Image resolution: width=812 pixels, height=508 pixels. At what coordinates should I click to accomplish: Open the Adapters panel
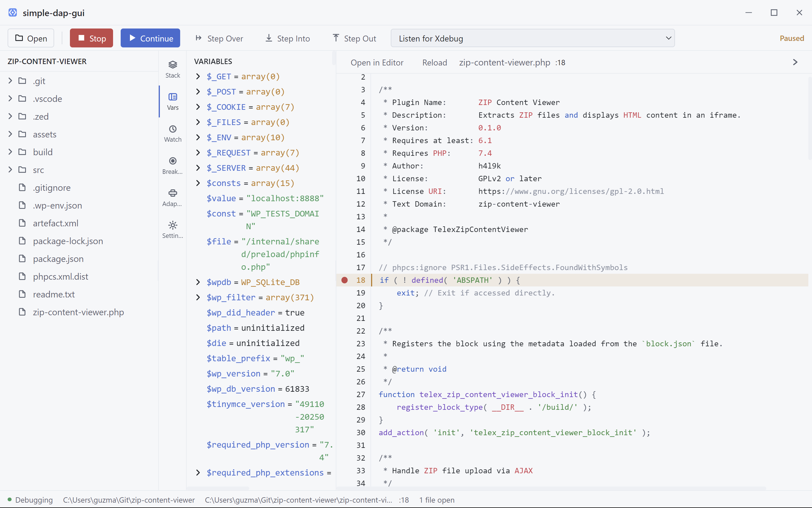[x=173, y=198]
